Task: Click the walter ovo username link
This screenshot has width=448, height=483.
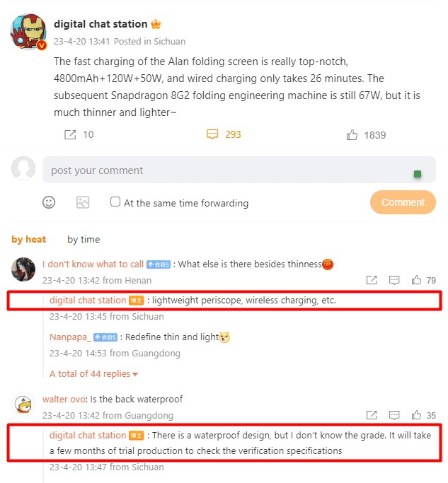Action: pos(64,400)
